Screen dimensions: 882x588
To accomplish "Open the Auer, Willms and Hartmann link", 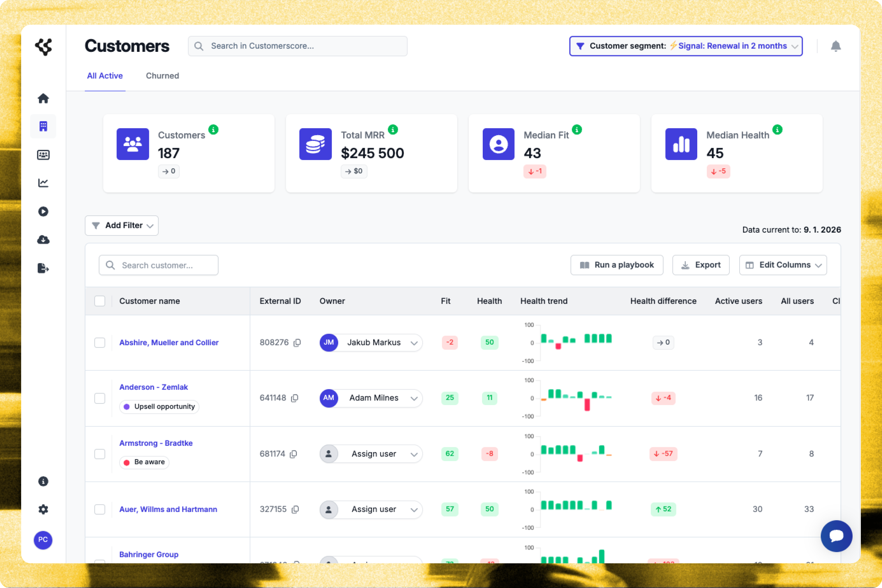I will point(168,509).
